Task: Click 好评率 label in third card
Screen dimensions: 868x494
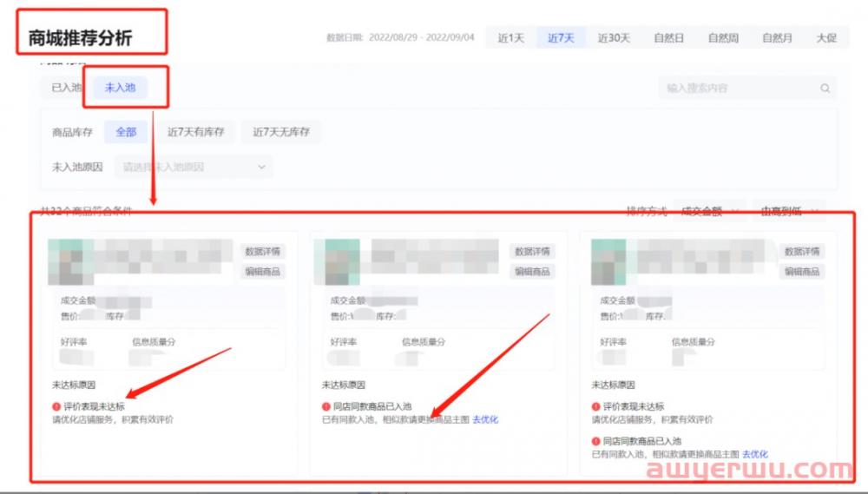Action: (614, 342)
